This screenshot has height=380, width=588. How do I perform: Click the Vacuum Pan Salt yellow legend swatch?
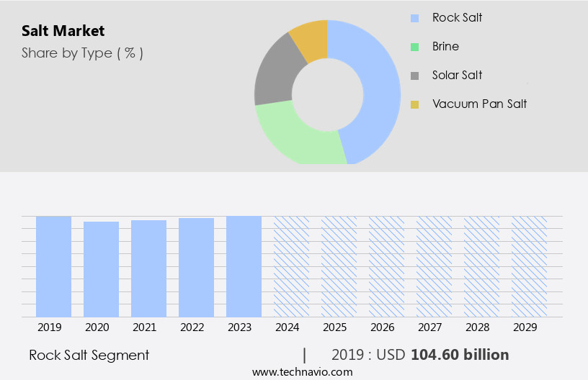(x=414, y=104)
